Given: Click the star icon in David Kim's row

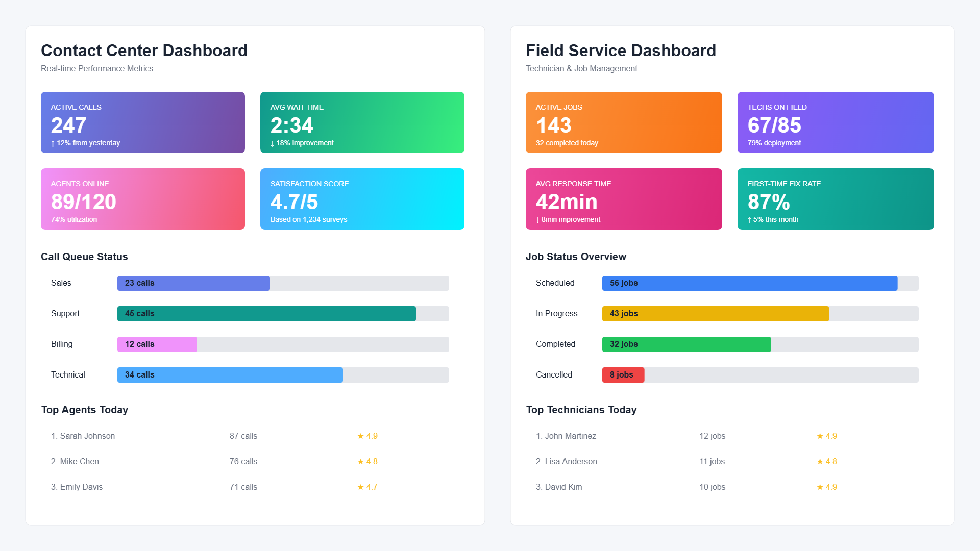Looking at the screenshot, I should [820, 487].
